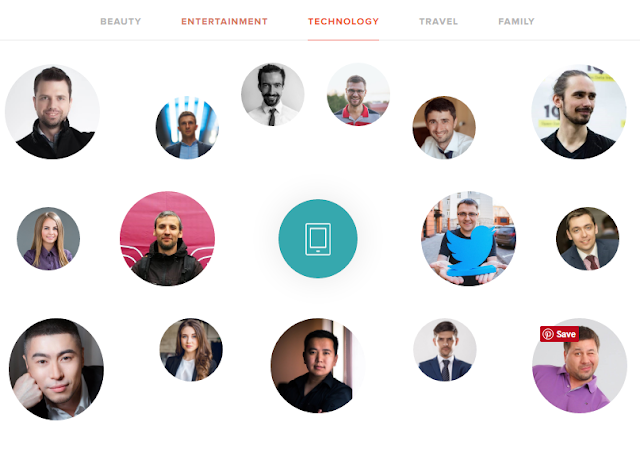Image resolution: width=640 pixels, height=453 pixels.
Task: Select the man in purple polo shirt
Action: (x=580, y=365)
